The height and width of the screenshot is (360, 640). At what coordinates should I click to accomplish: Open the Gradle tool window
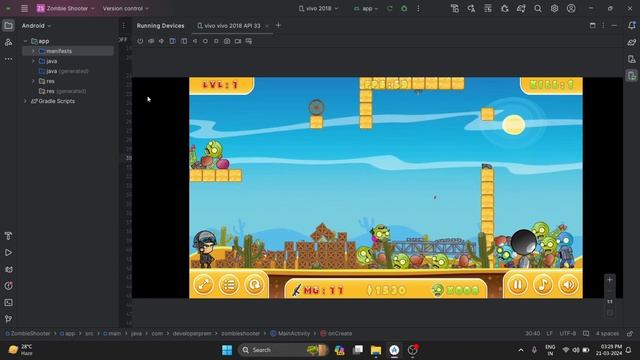(632, 42)
